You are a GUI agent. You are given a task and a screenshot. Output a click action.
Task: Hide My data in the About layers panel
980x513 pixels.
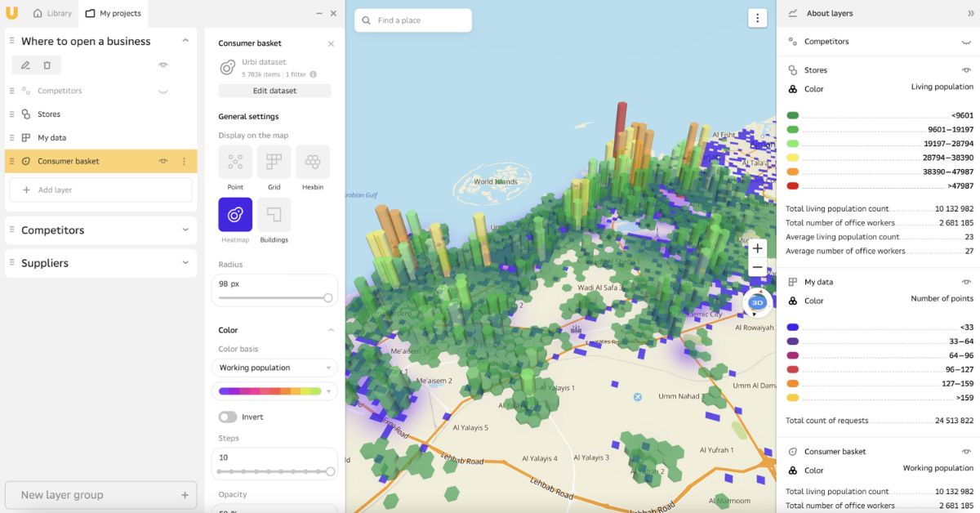coord(966,282)
